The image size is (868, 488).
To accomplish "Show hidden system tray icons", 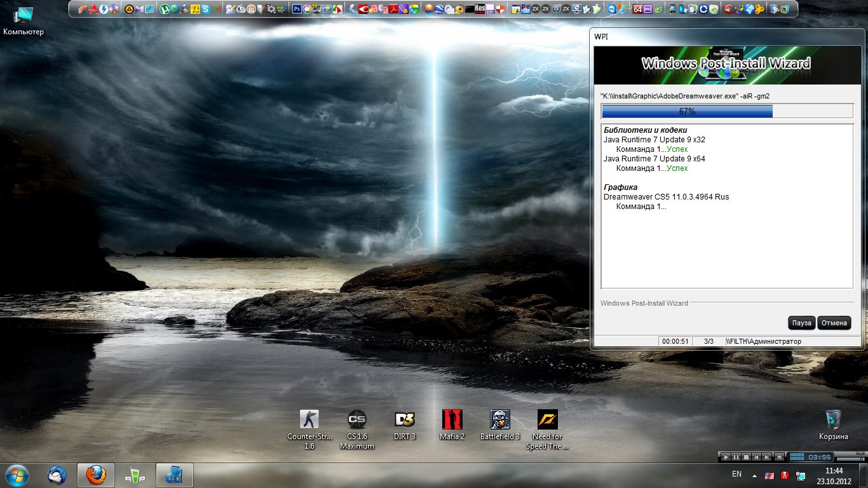I will [754, 475].
